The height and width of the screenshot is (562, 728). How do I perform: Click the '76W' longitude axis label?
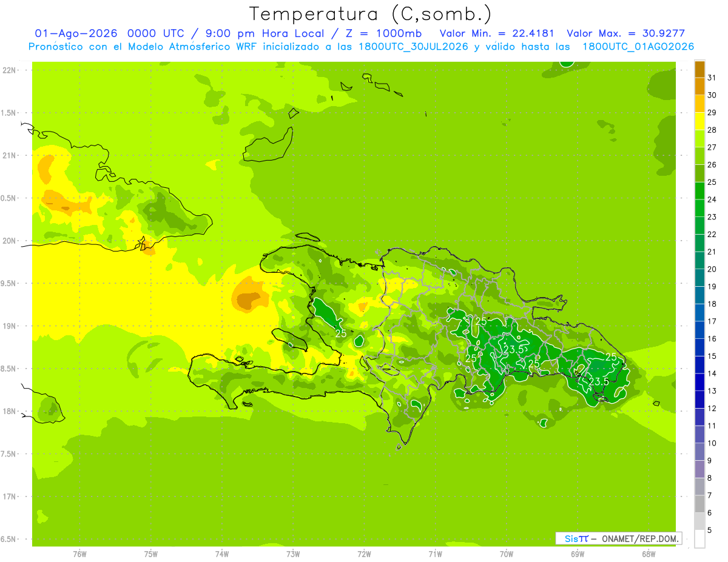79,554
